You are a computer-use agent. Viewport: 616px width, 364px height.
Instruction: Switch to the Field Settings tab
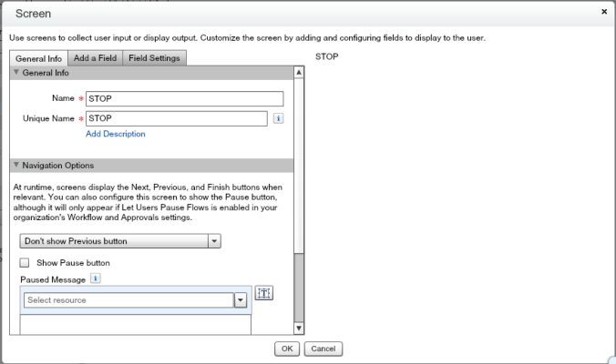(x=154, y=58)
